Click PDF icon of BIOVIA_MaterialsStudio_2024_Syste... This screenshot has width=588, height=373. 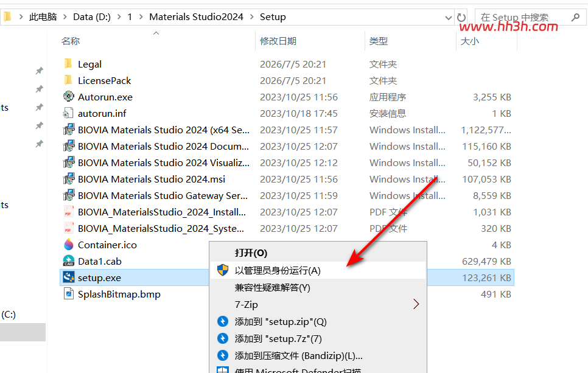pos(68,228)
